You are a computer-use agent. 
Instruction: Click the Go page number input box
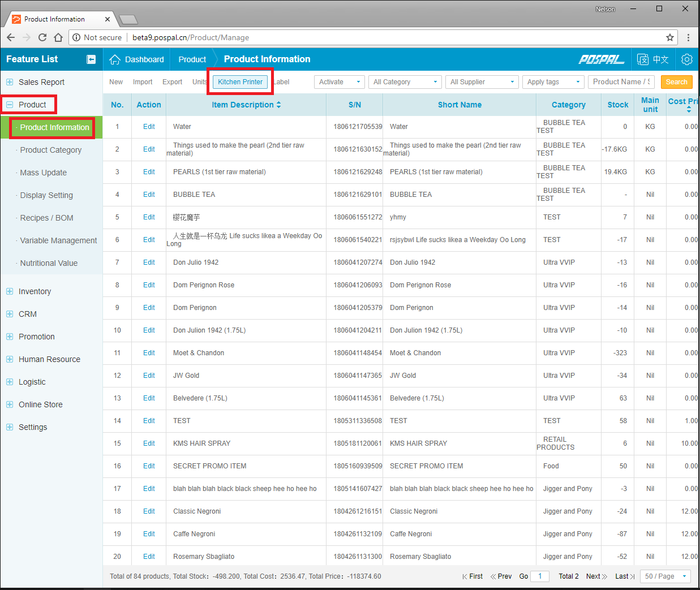(540, 576)
